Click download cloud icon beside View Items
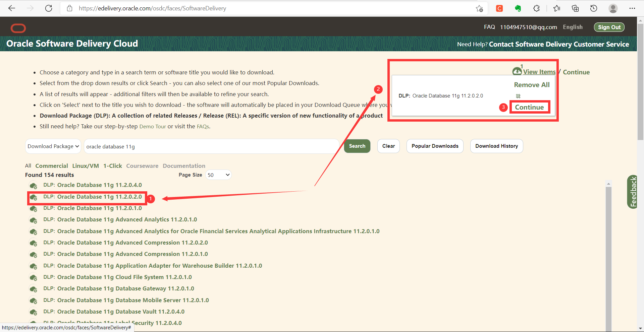The height and width of the screenshot is (332, 644). (x=517, y=71)
